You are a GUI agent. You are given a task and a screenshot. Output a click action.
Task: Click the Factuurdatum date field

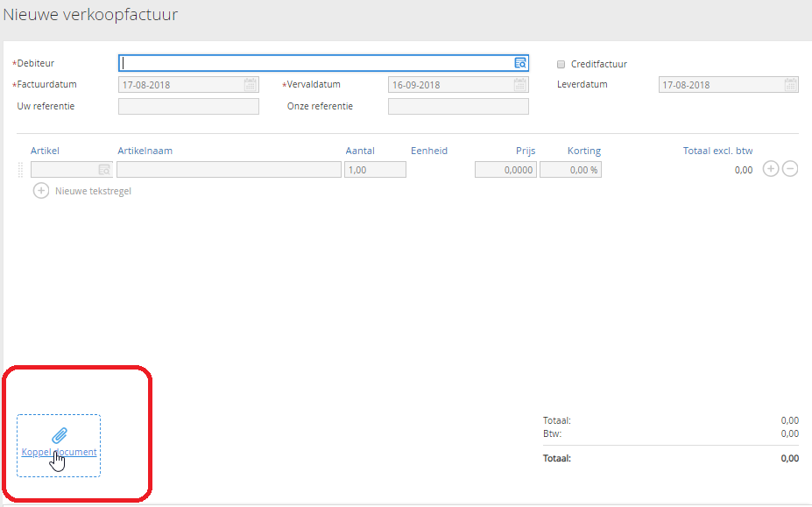coord(188,84)
